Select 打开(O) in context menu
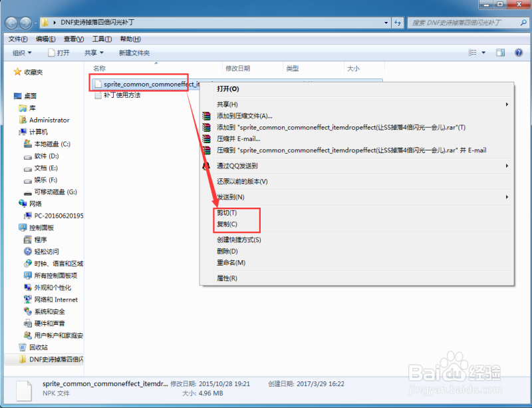The width and height of the screenshot is (532, 408). [x=228, y=89]
